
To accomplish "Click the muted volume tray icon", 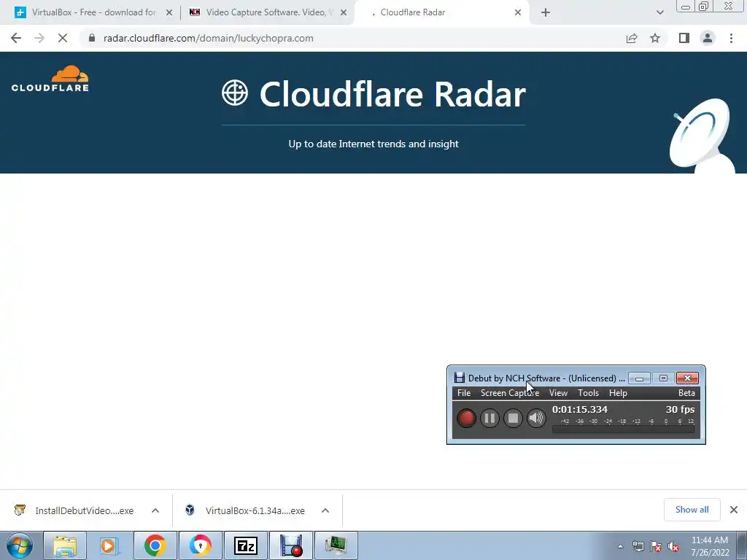I will coord(673,547).
